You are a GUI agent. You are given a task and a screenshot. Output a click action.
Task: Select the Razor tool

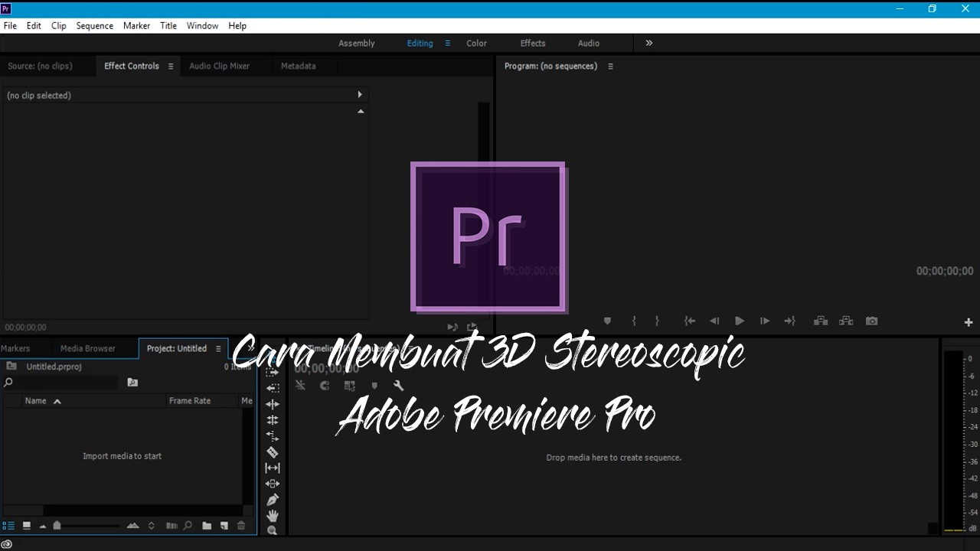tap(273, 452)
